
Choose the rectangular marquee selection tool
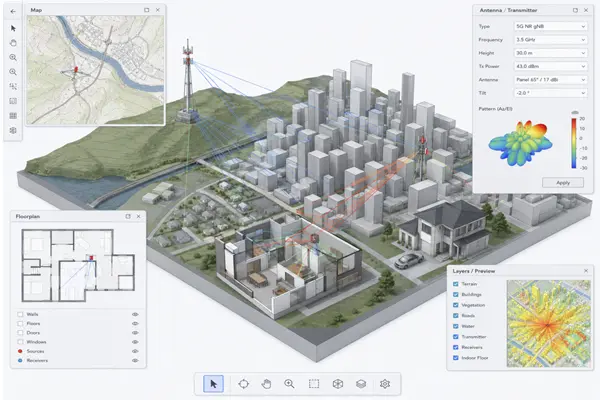tap(314, 384)
